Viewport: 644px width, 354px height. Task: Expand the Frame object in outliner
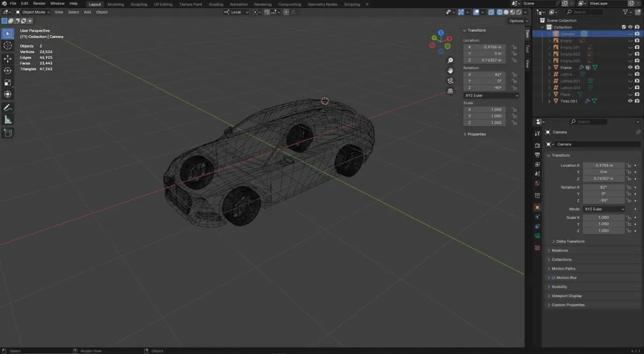coord(549,68)
